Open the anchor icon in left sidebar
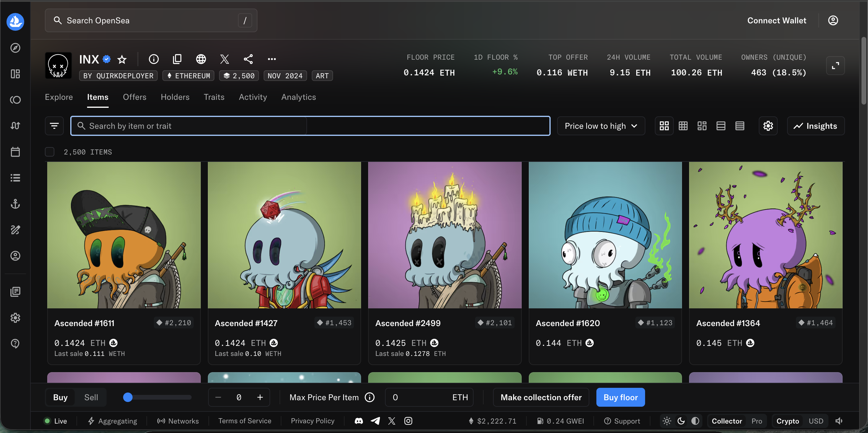 pos(15,204)
